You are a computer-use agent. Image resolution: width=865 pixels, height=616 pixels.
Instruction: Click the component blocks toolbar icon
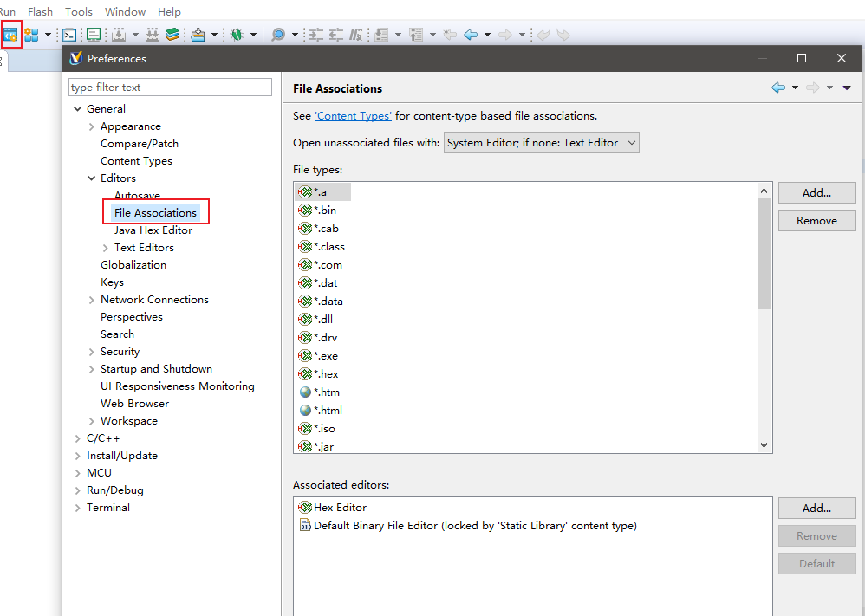(31, 35)
